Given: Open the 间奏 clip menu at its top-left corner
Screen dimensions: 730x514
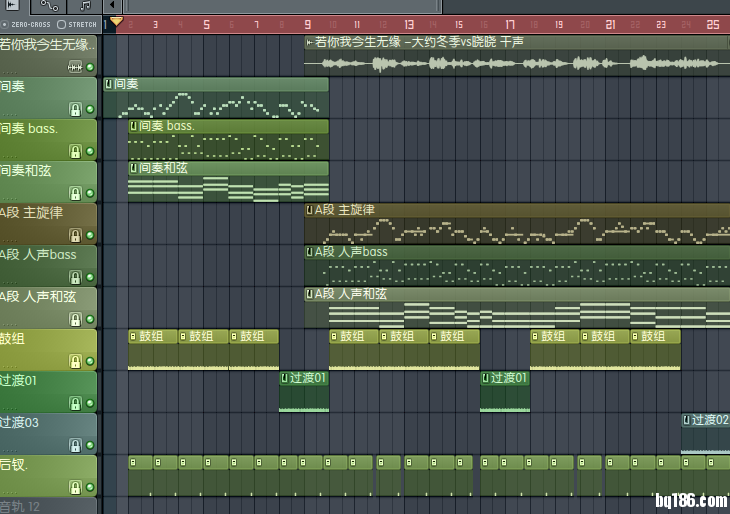Looking at the screenshot, I should pos(108,84).
